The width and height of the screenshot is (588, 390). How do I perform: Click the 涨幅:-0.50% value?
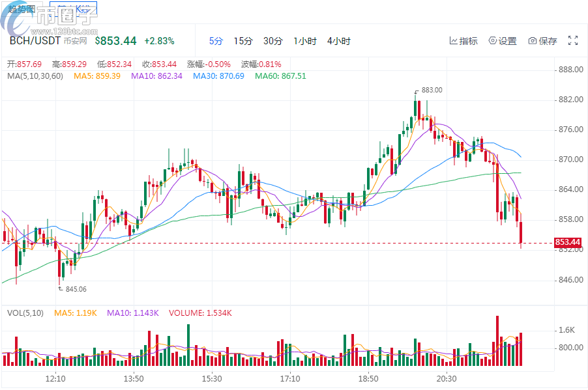point(209,64)
